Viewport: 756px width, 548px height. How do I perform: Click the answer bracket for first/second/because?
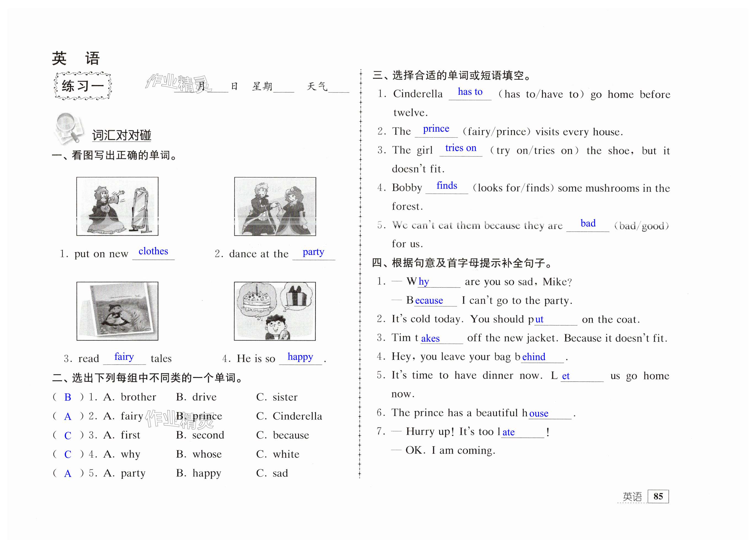(x=68, y=435)
